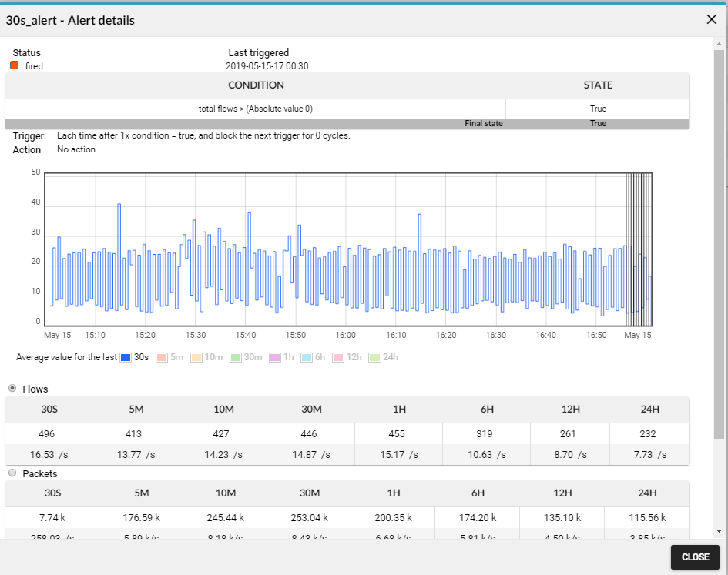The width and height of the screenshot is (728, 575).
Task: Enable the 30m average series
Action: point(237,357)
